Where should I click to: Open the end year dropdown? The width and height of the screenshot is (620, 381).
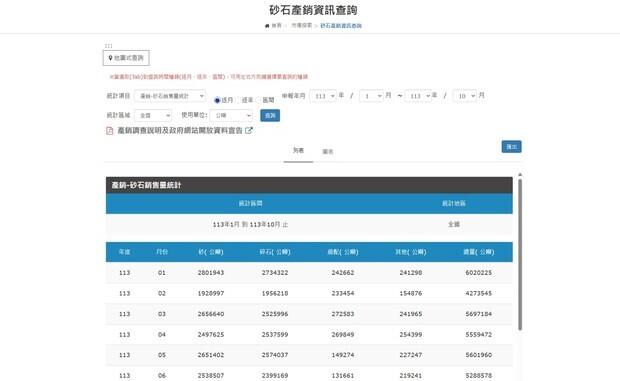418,96
